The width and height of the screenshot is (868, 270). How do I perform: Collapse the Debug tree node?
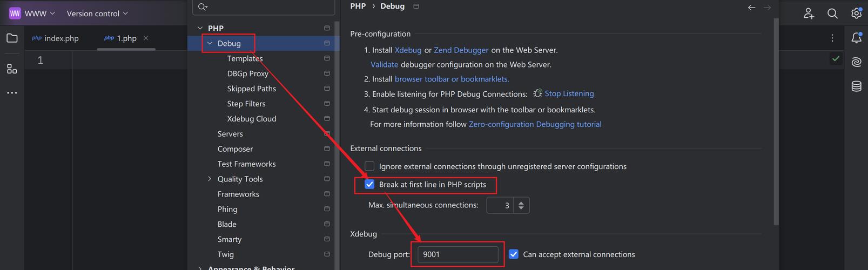coord(210,43)
